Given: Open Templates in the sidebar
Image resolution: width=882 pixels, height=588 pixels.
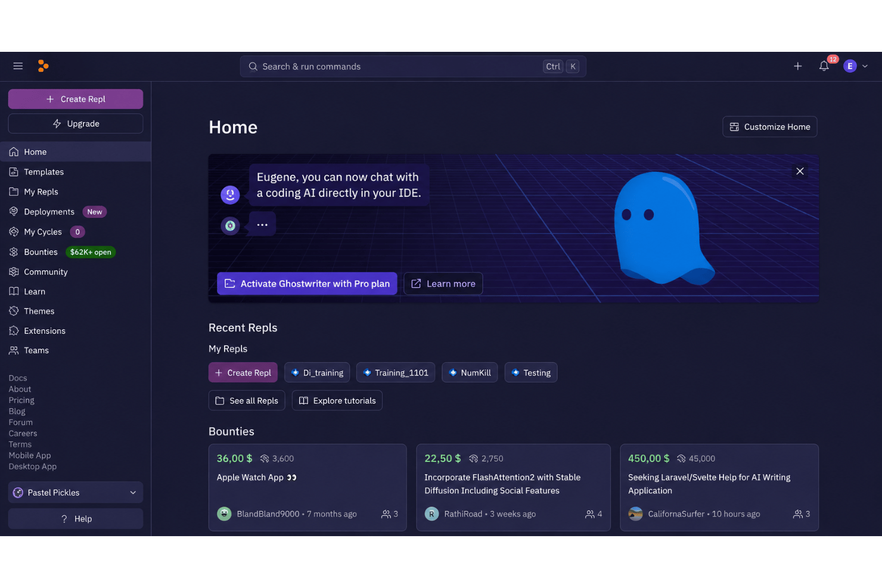Looking at the screenshot, I should tap(75, 172).
